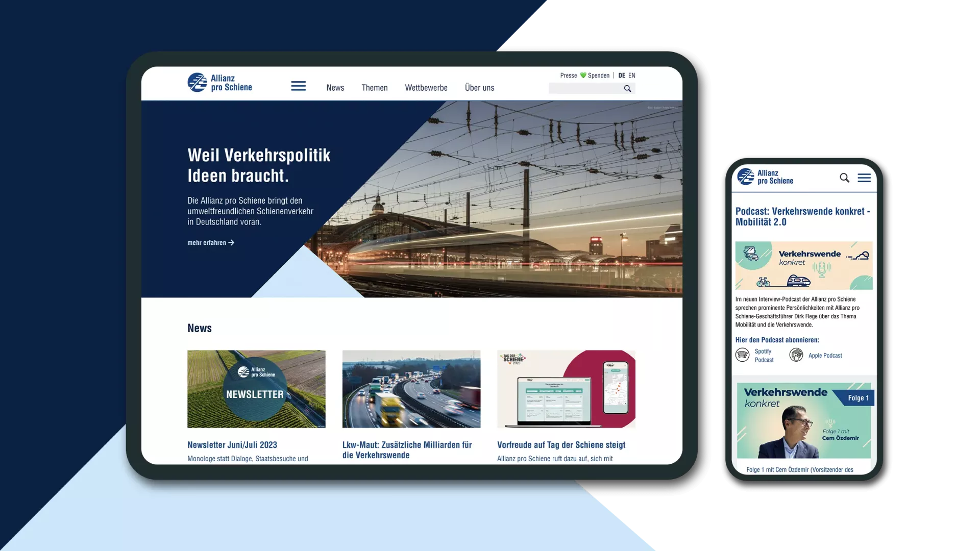
Task: Click mehr erfahren arrow link
Action: pos(211,242)
